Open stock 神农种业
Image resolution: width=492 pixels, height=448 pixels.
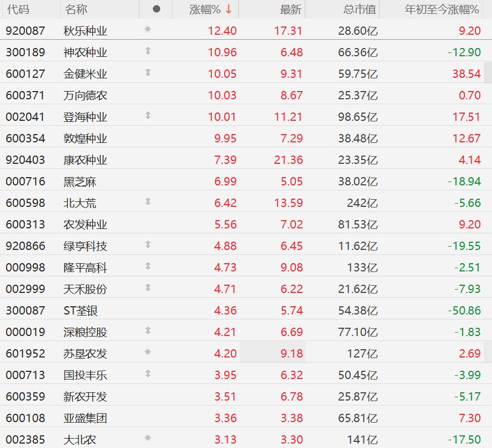86,52
